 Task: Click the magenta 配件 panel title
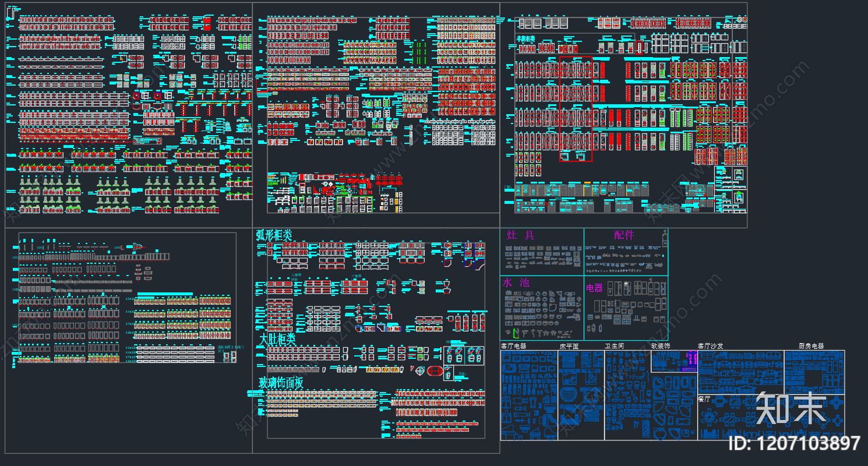(623, 235)
